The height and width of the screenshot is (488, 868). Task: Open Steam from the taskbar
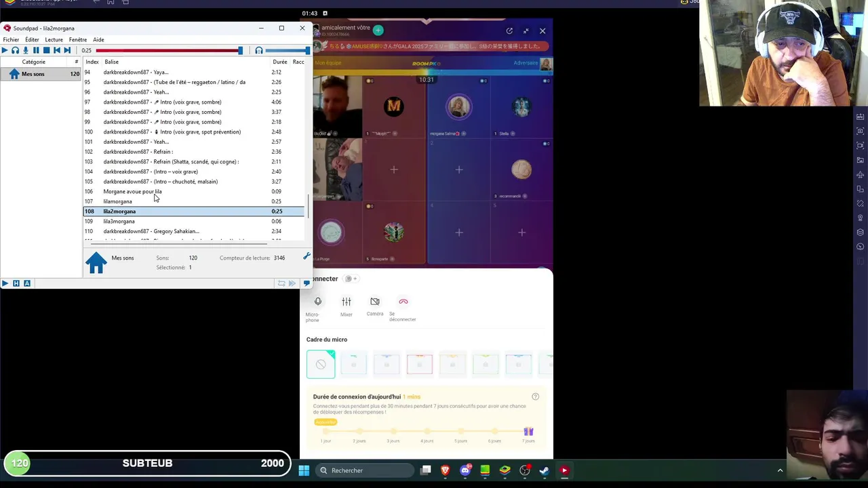[545, 470]
